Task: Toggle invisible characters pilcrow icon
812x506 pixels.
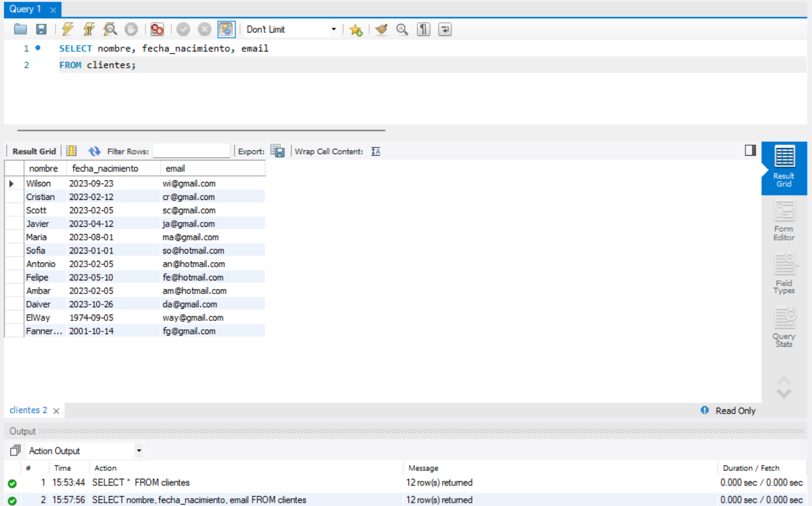Action: point(424,29)
